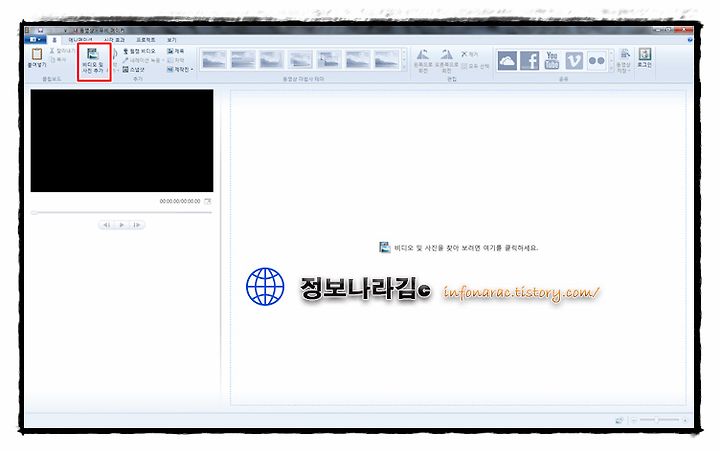
Task: Click the Cut option in clipboard group
Action: tap(62, 51)
